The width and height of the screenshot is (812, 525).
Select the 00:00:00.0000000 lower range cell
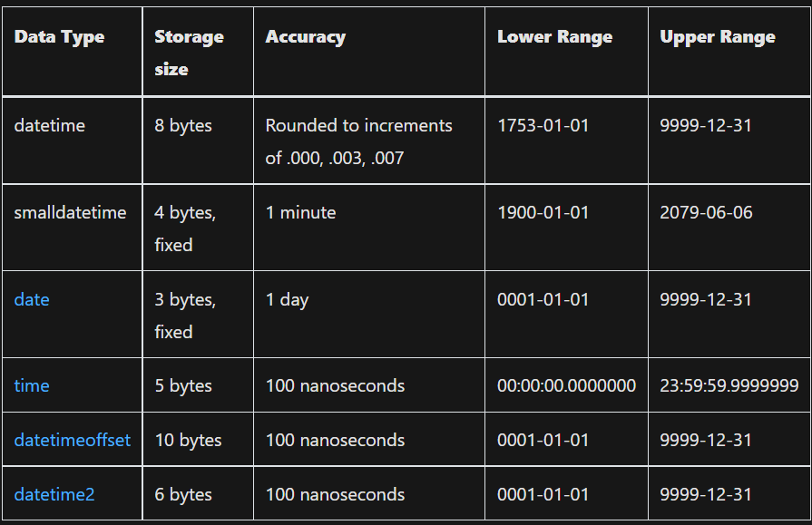point(566,385)
